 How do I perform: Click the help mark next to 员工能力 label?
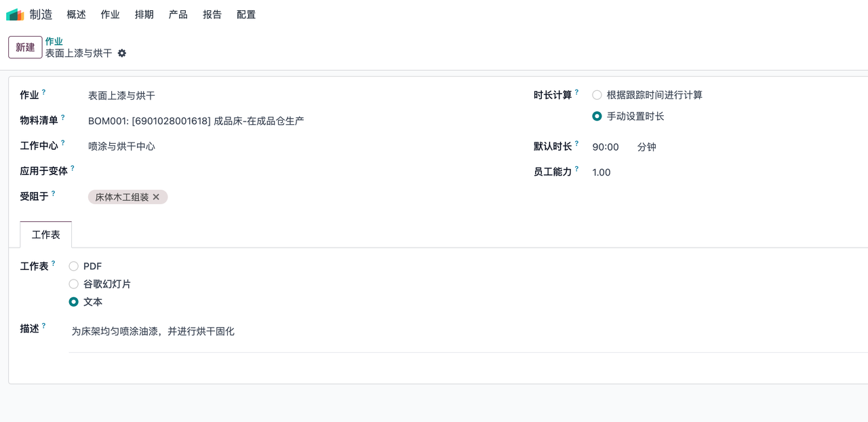(x=577, y=169)
